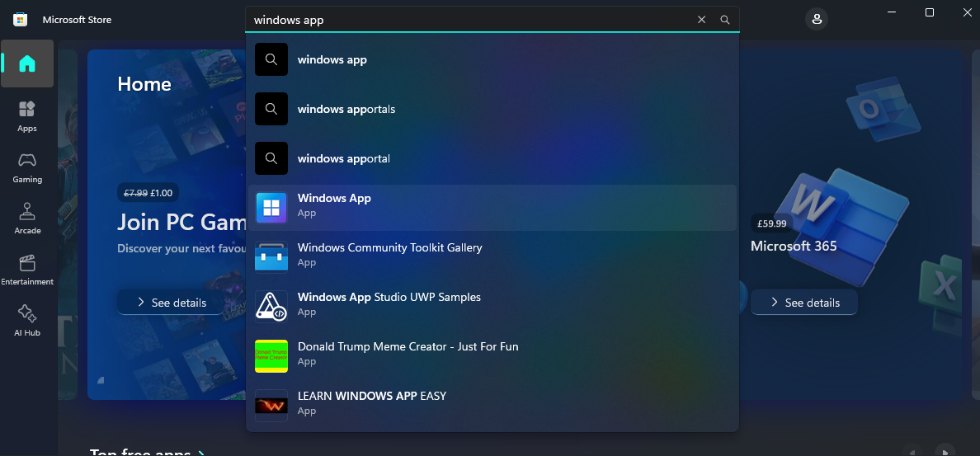
Task: Open Windows App Studio UWP Samples result
Action: tap(492, 307)
